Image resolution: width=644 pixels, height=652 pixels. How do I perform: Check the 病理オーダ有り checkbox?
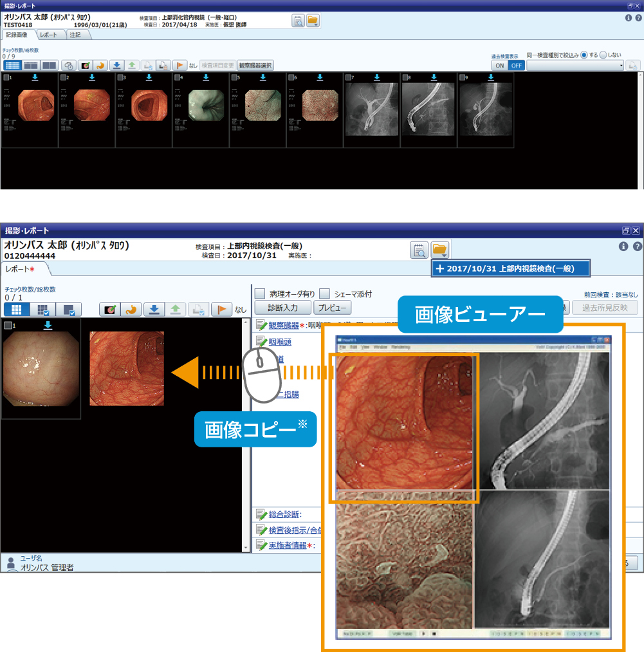pyautogui.click(x=260, y=294)
